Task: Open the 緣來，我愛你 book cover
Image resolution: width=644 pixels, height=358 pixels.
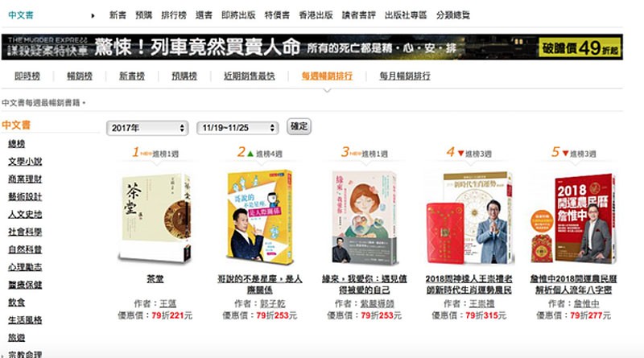Action: click(364, 217)
